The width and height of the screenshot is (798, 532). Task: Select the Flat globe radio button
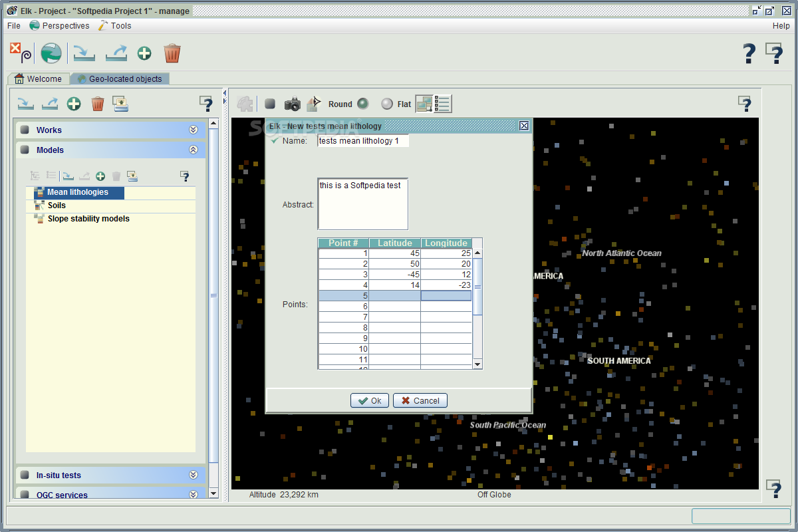coord(387,104)
